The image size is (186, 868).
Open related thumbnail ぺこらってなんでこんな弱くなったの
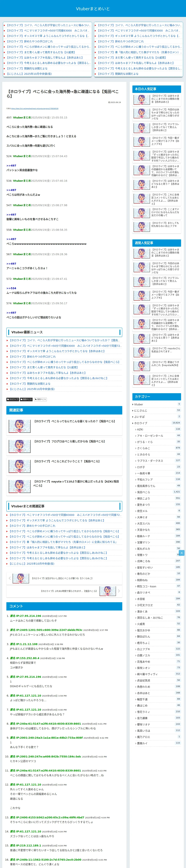[x=20, y=426]
